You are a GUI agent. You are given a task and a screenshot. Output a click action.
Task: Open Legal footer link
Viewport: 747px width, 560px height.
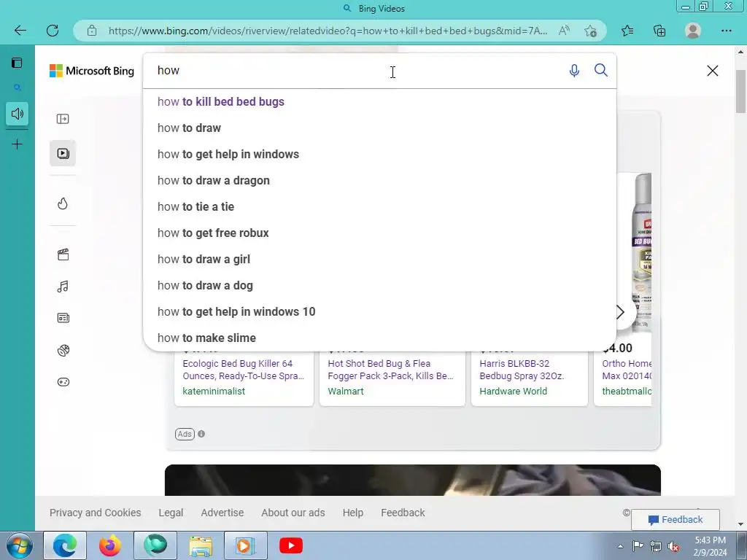(x=171, y=513)
